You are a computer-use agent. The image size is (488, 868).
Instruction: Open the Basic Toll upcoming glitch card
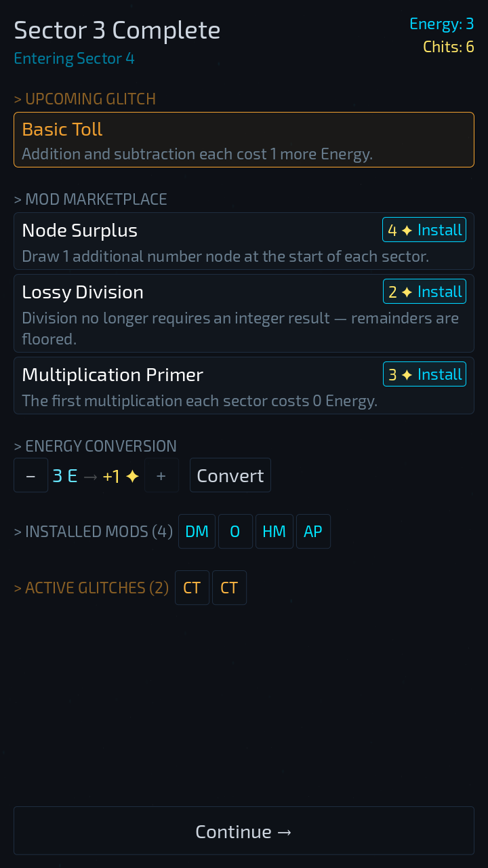pos(244,140)
